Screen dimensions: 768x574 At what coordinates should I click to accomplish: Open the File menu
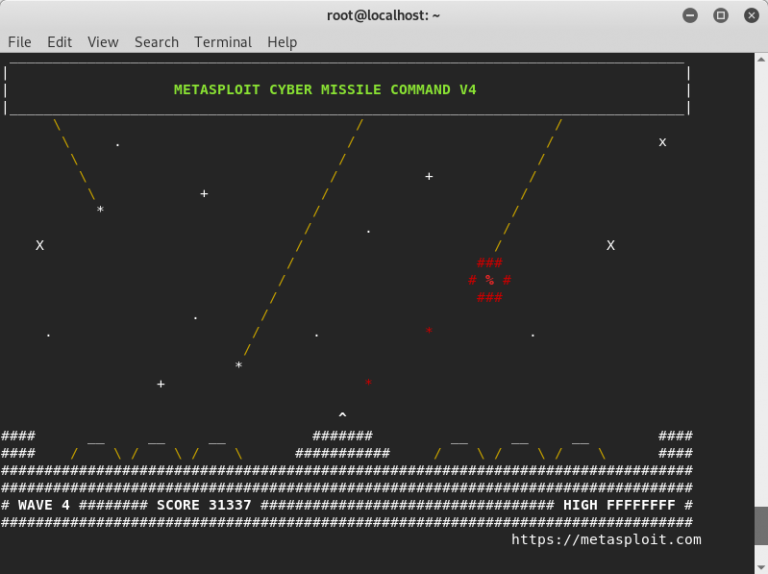pos(20,42)
